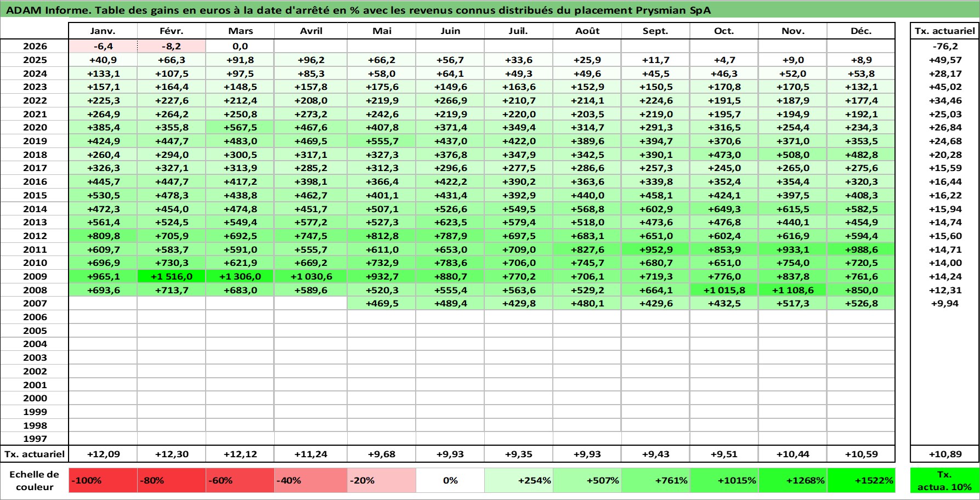The image size is (980, 500).
Task: Select the 'Janv.' column header
Action: click(103, 31)
